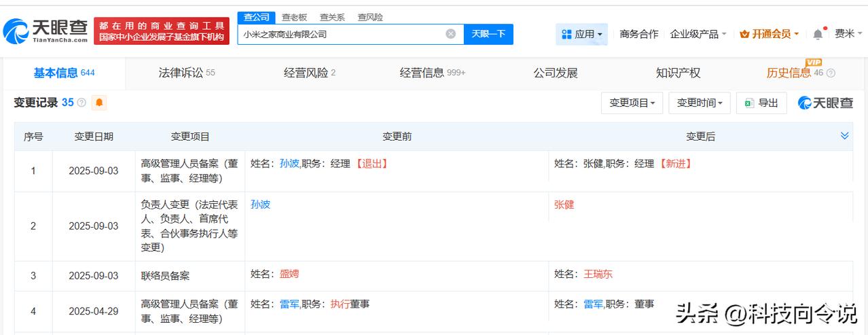
Task: Expand the 企业级产品 dropdown
Action: 698,34
